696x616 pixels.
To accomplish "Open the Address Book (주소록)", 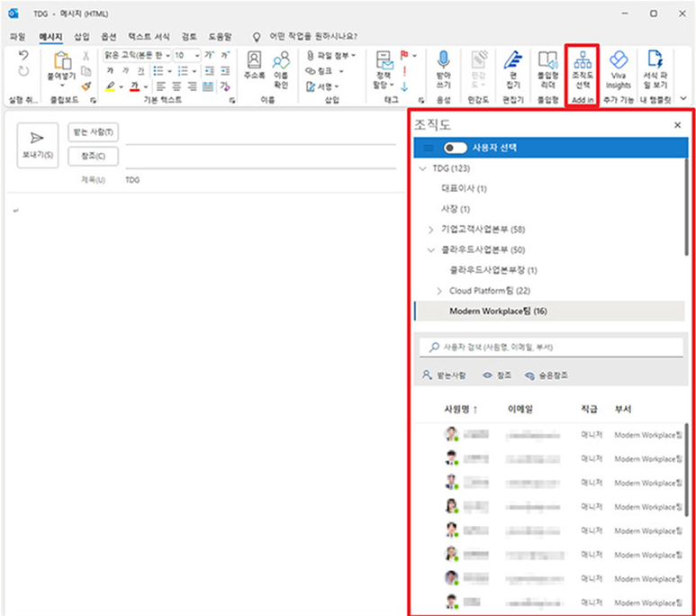I will pos(254,65).
